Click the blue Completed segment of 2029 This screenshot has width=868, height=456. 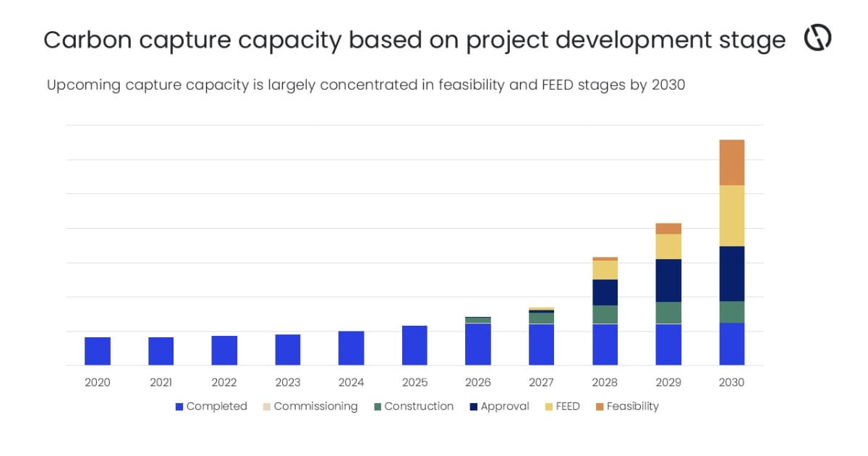668,345
